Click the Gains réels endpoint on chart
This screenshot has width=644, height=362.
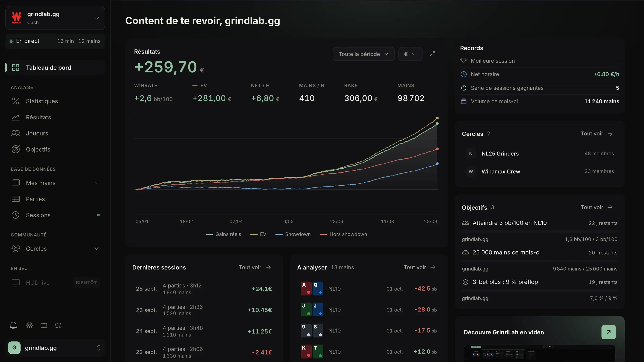tap(437, 123)
